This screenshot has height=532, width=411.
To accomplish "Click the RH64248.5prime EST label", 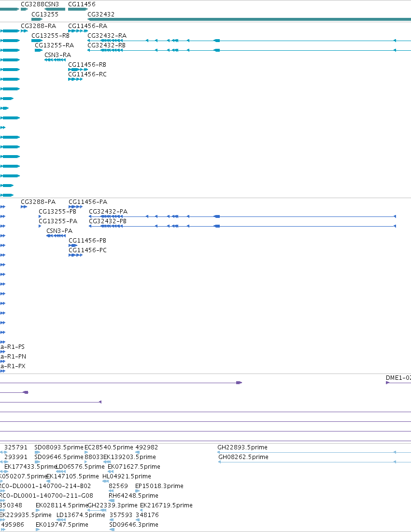I will click(x=133, y=496).
